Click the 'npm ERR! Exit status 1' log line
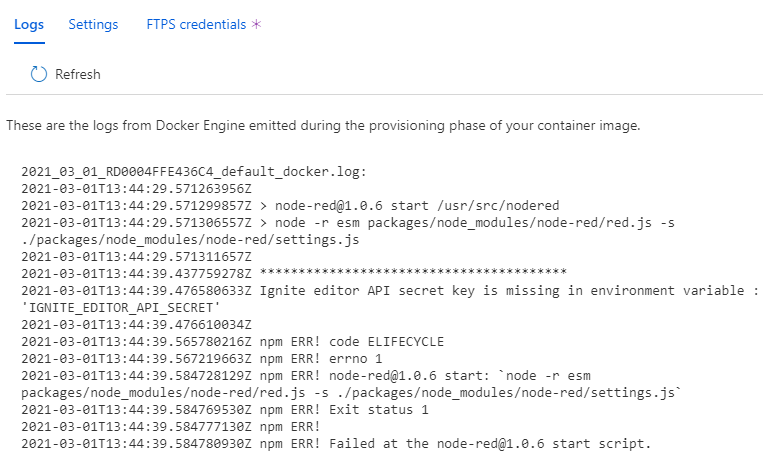Image resolution: width=763 pixels, height=454 pixels. pyautogui.click(x=225, y=410)
